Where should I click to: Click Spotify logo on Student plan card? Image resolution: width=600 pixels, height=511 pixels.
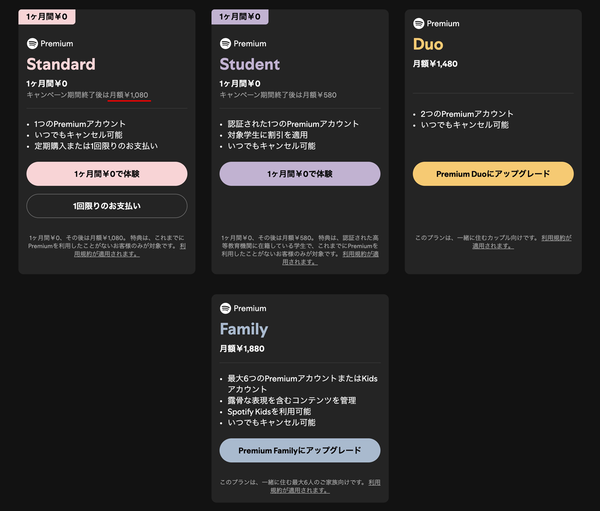(x=225, y=44)
